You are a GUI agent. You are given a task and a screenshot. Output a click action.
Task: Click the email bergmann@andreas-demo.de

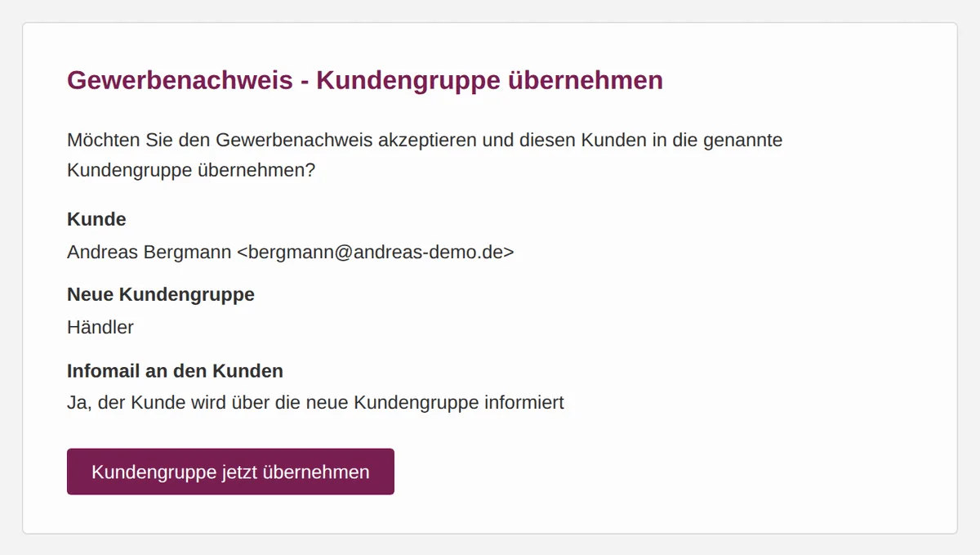tap(376, 252)
